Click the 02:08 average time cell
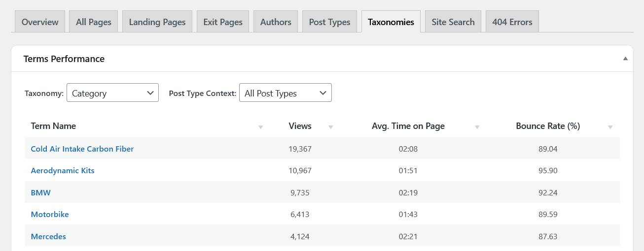Viewport: 644px width, 251px height. coord(408,149)
